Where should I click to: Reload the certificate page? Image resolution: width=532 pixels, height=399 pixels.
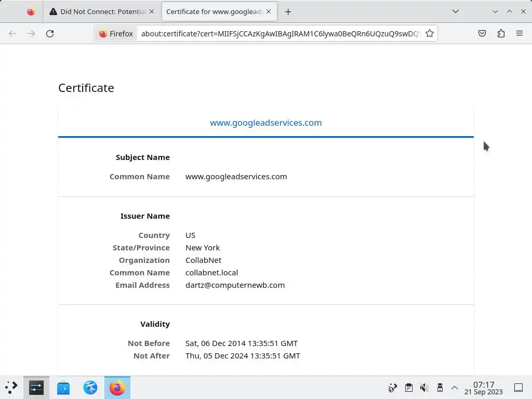50,33
